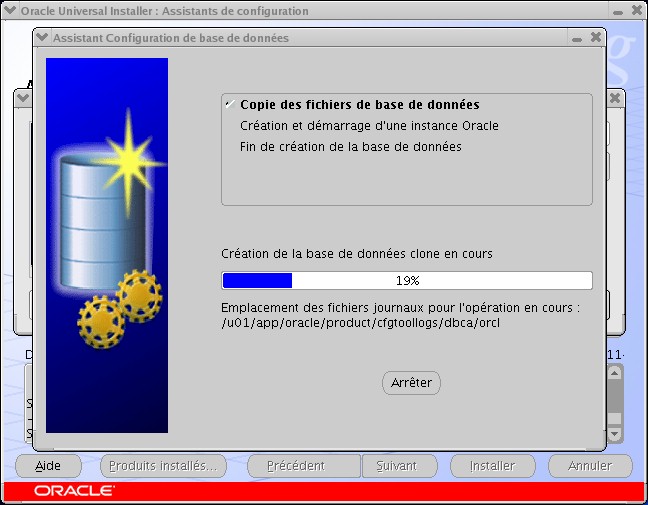Click scrollbar up arrow in background window
This screenshot has width=648, height=505.
click(x=615, y=373)
